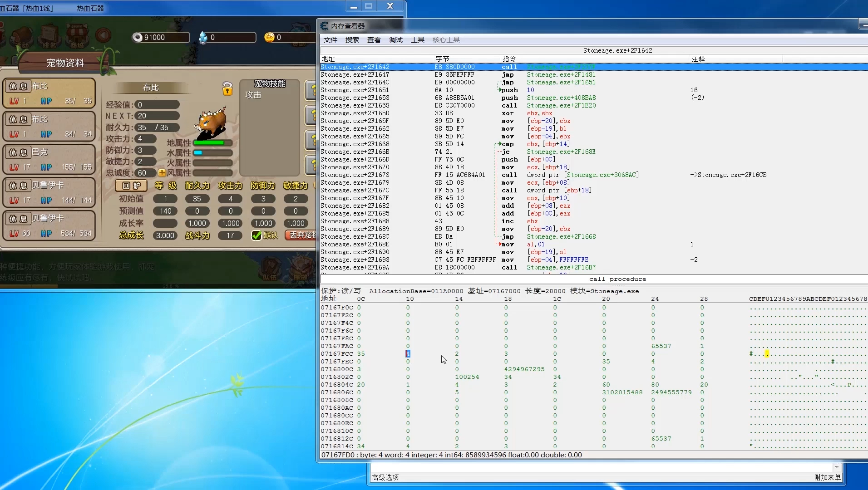Screen dimensions: 868x490
Task: Click the empty 风属性 attribute bar
Action: [x=213, y=173]
